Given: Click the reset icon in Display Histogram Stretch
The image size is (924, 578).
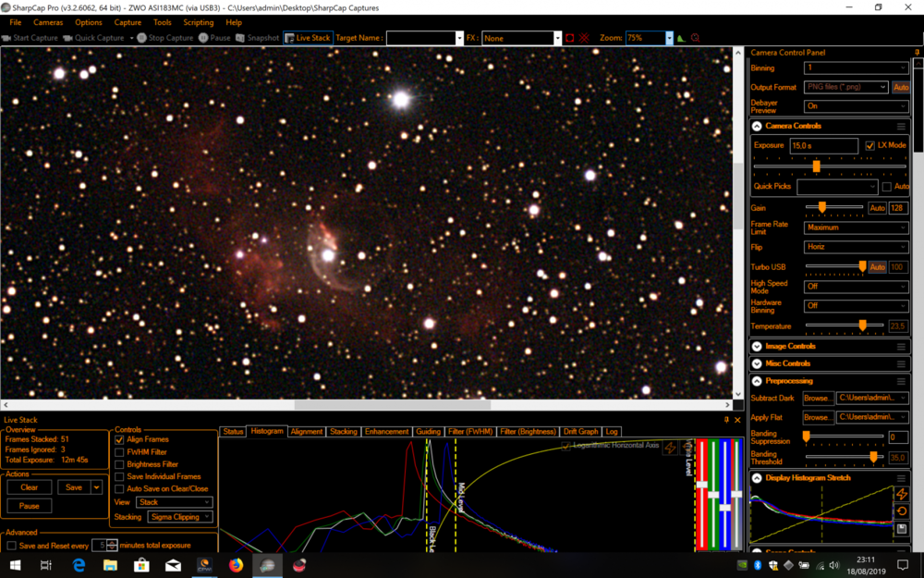Looking at the screenshot, I should [902, 511].
